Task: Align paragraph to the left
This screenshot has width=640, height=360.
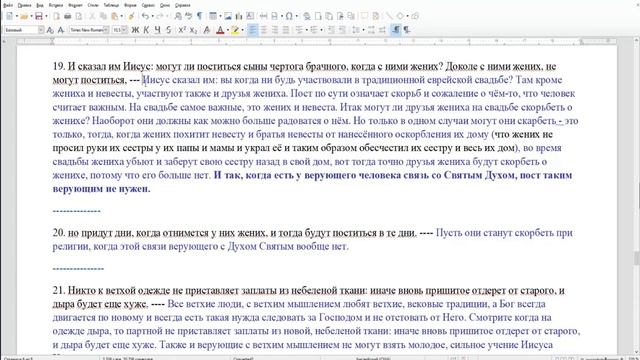Action: (253, 30)
